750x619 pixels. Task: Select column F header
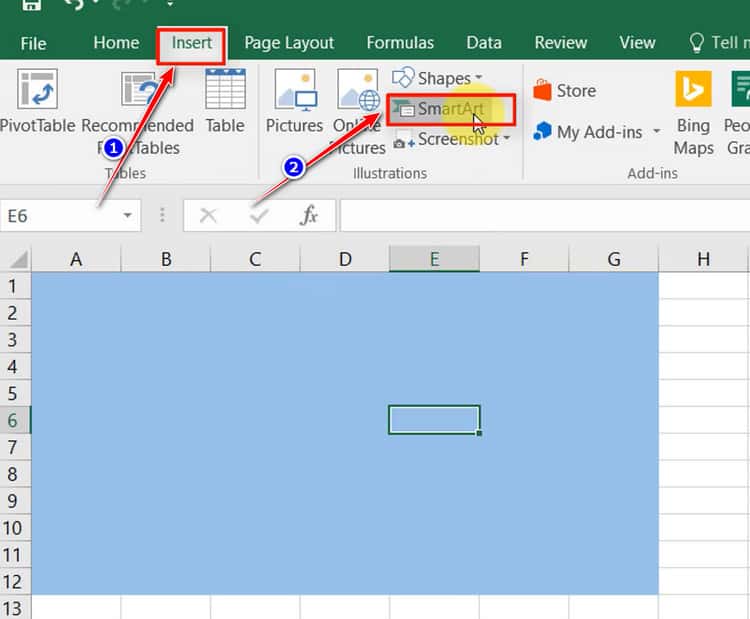524,259
